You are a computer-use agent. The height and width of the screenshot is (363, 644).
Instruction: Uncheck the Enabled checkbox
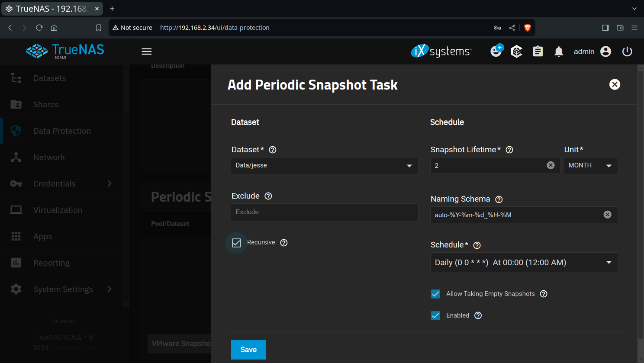[436, 316]
